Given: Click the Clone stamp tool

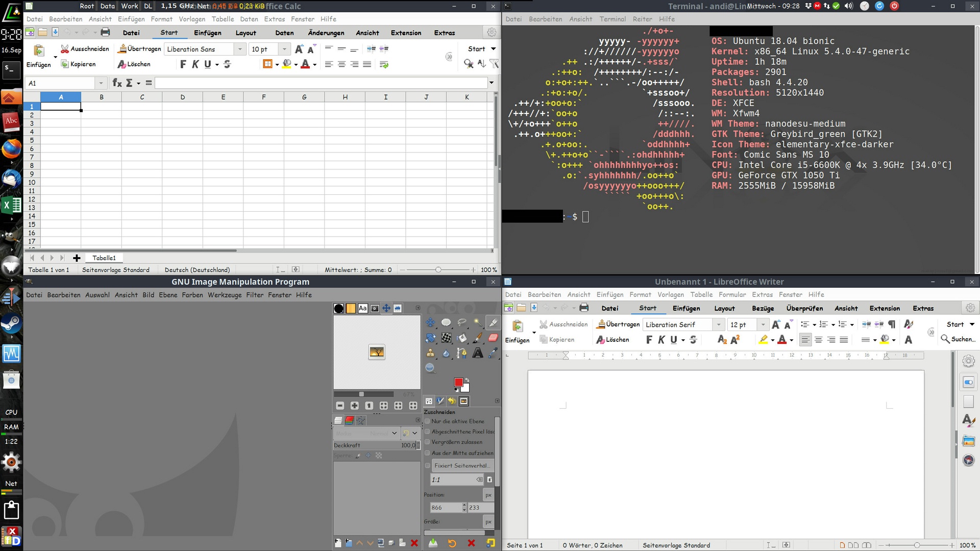Looking at the screenshot, I should pos(430,353).
